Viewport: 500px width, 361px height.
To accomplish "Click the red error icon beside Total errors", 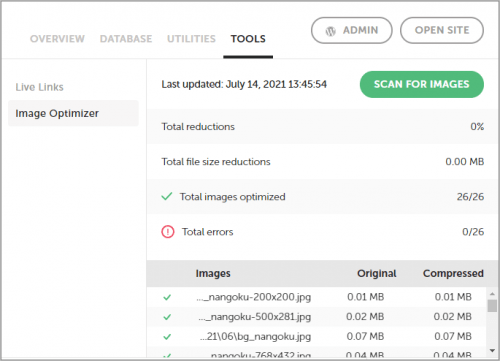I will [168, 232].
